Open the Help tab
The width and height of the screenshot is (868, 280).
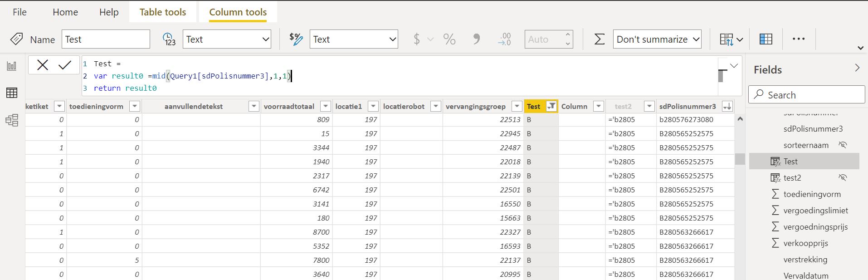coord(109,12)
